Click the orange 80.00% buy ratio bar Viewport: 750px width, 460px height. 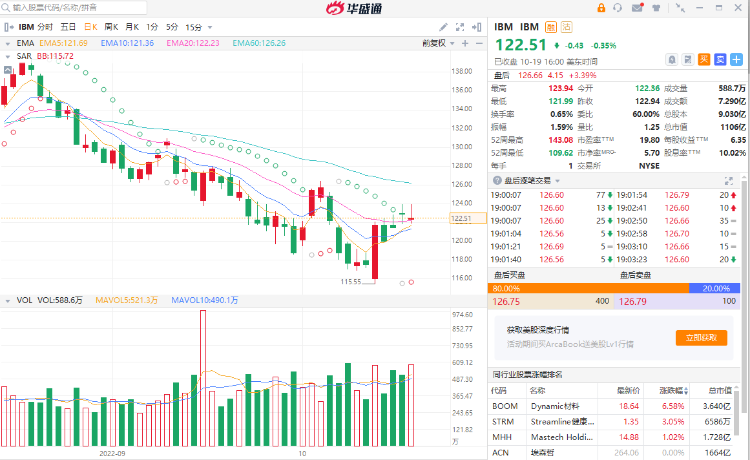coord(588,288)
